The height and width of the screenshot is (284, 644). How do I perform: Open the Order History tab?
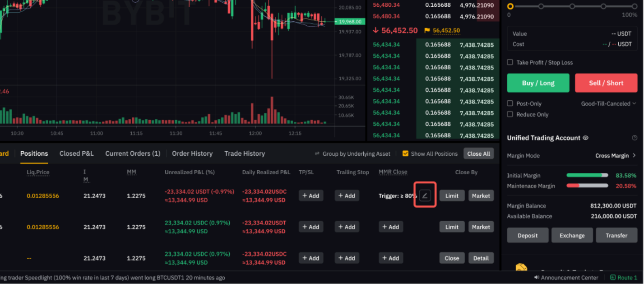click(192, 154)
